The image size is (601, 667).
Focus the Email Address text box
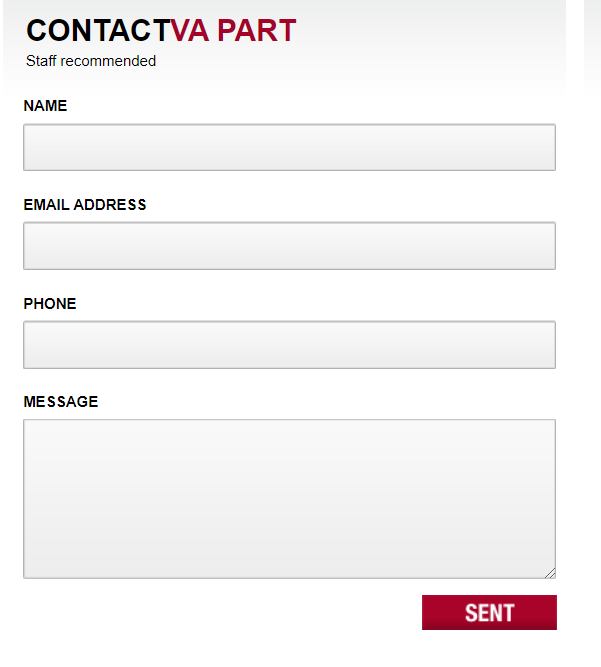(289, 246)
